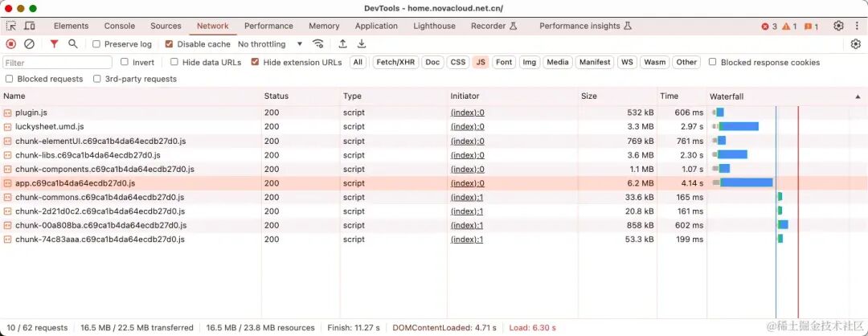Select the All request type filter

click(x=358, y=62)
